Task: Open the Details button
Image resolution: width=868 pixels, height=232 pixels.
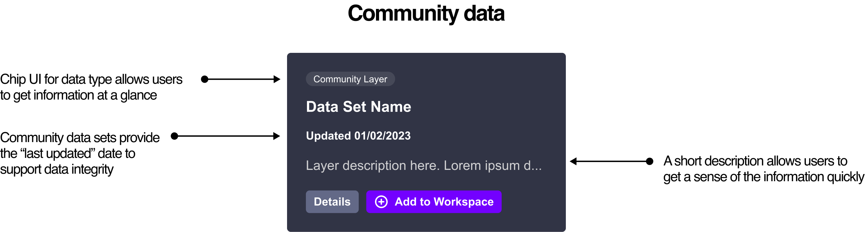Action: [x=332, y=202]
